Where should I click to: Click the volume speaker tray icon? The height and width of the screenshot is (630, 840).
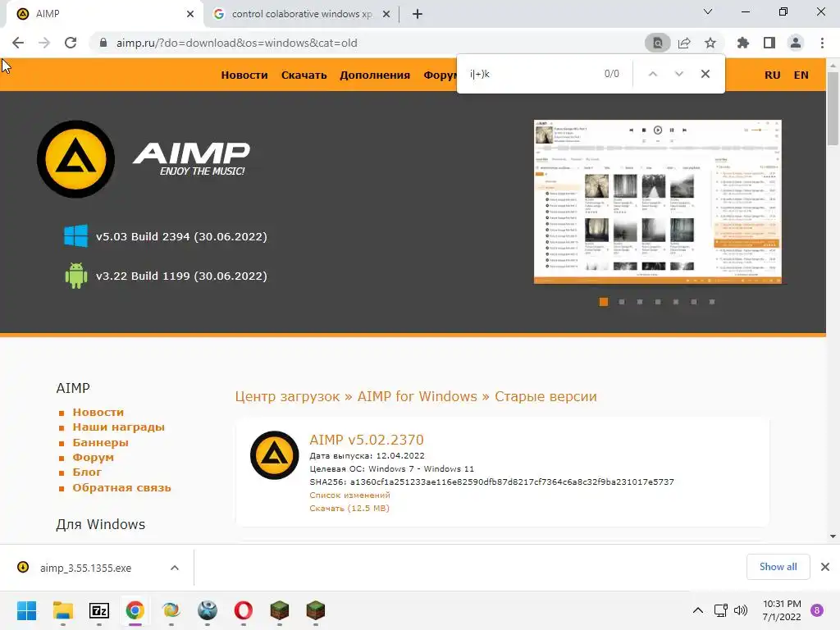tap(741, 610)
